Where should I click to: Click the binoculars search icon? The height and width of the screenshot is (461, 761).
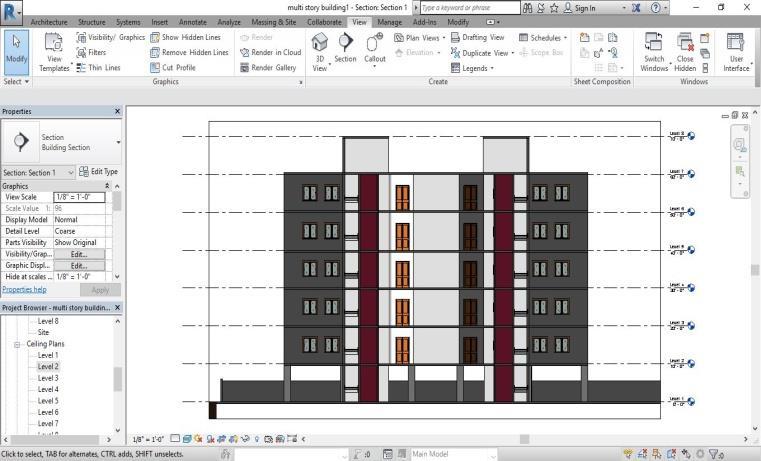click(528, 8)
